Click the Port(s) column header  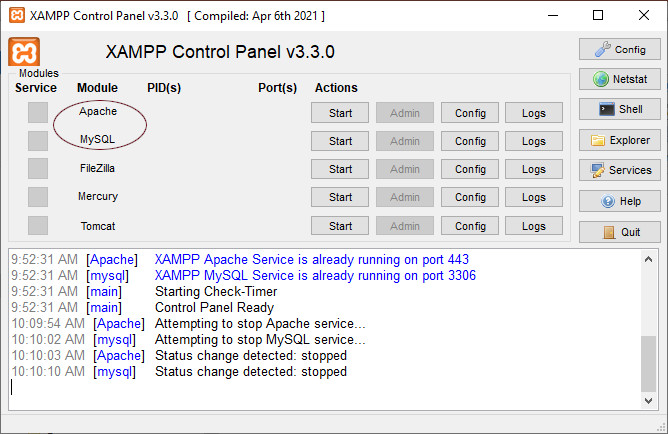(x=277, y=88)
